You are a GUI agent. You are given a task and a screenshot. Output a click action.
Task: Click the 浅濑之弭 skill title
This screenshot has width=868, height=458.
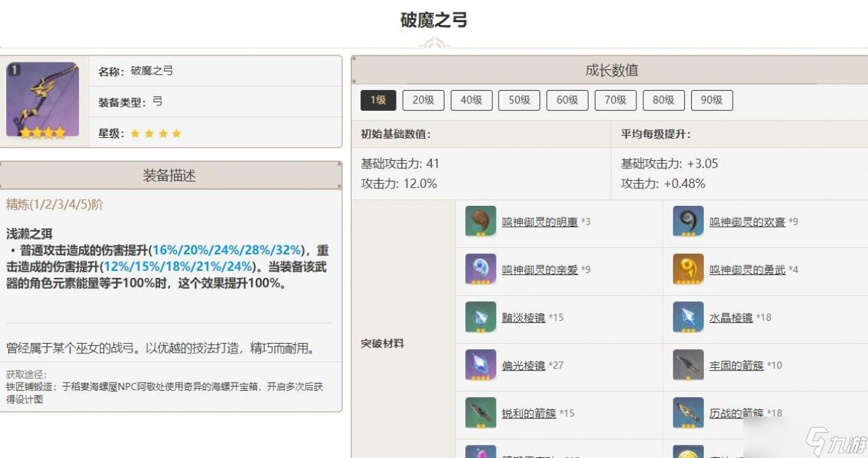click(x=30, y=234)
